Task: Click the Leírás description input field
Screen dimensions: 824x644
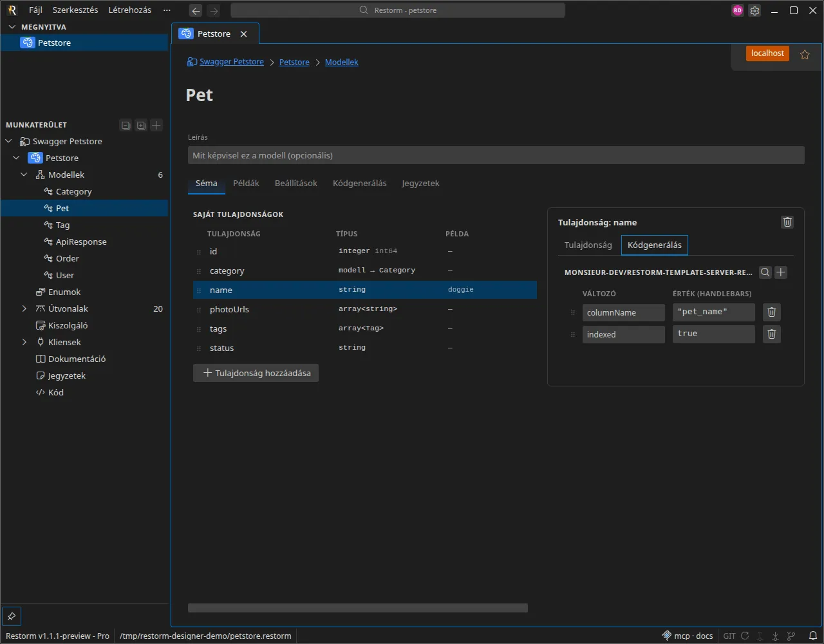Action: click(x=496, y=156)
